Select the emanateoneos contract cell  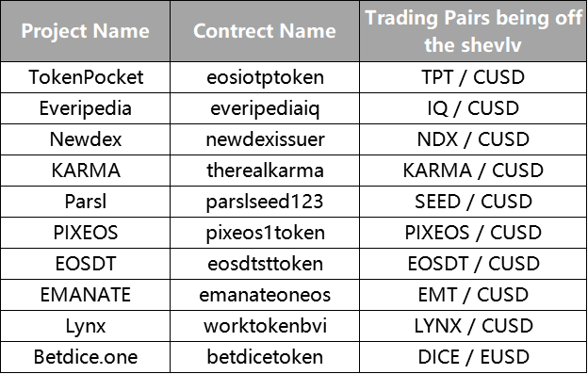point(265,295)
